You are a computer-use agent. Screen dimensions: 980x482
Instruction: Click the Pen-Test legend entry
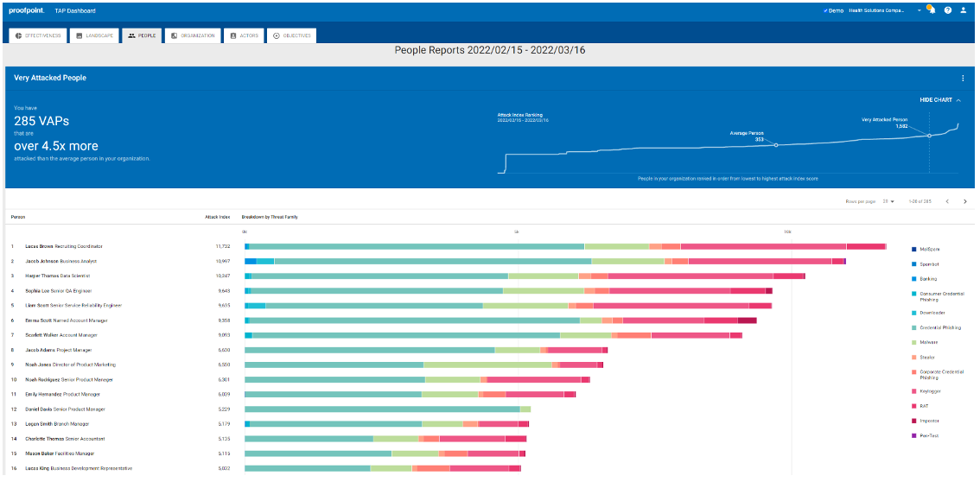coord(925,436)
